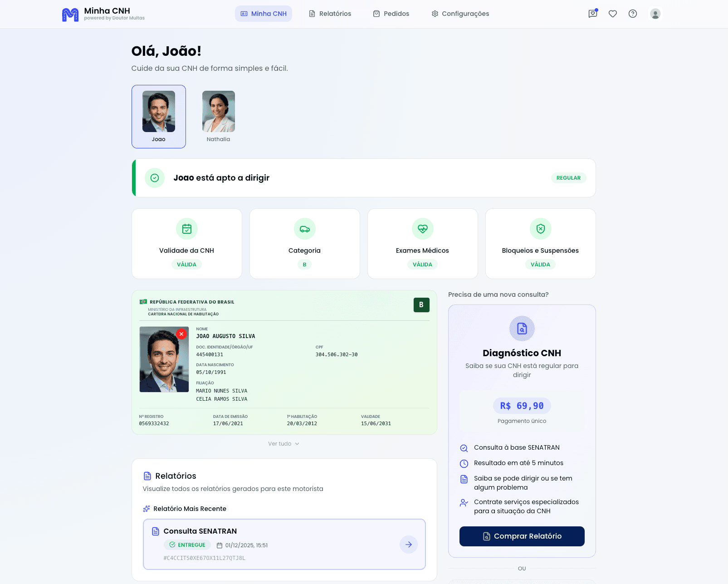Viewport: 728px width, 584px height.
Task: Click the REGULAR status badge
Action: coord(568,178)
